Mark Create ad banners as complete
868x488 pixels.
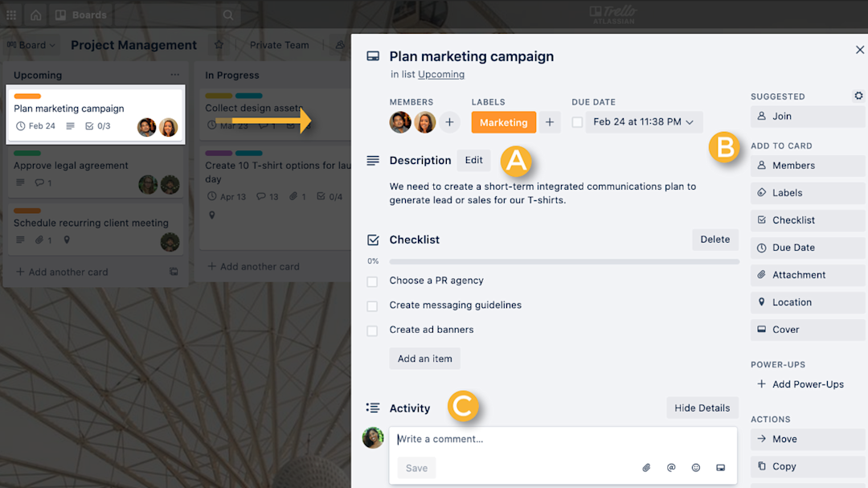click(x=372, y=330)
